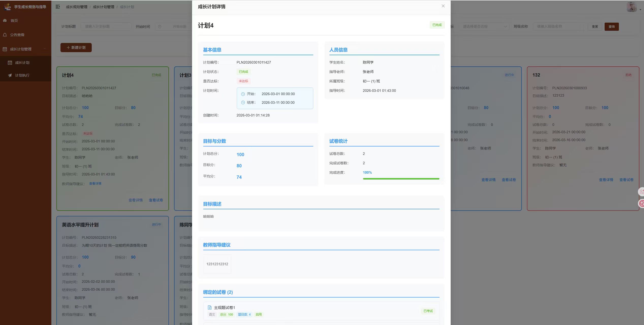The width and height of the screenshot is (644, 325).
Task: Close the 成长计划详情 dialog
Action: [443, 6]
